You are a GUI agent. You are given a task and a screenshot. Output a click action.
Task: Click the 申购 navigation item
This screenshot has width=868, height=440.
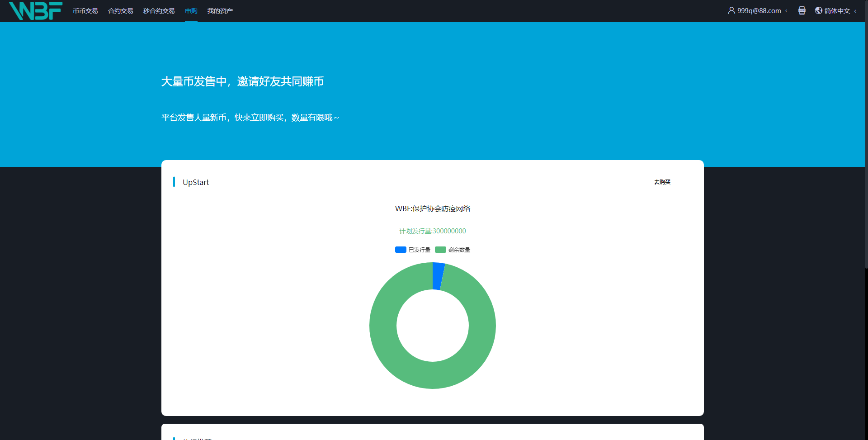[191, 10]
